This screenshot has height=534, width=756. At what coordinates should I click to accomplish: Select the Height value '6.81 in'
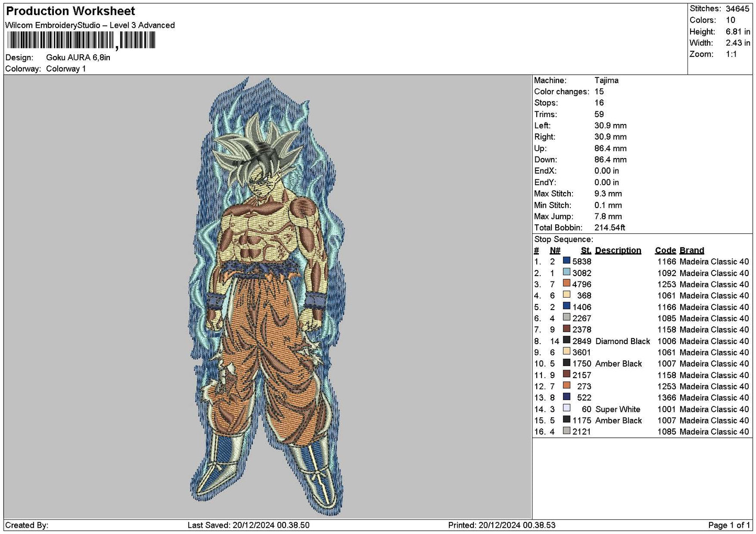click(x=738, y=32)
